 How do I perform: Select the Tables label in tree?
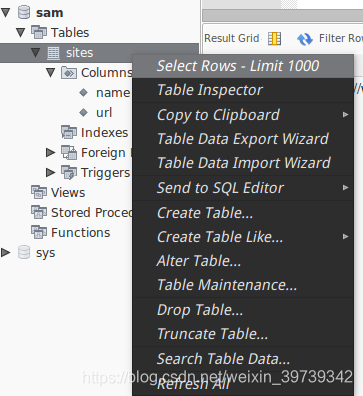click(70, 33)
